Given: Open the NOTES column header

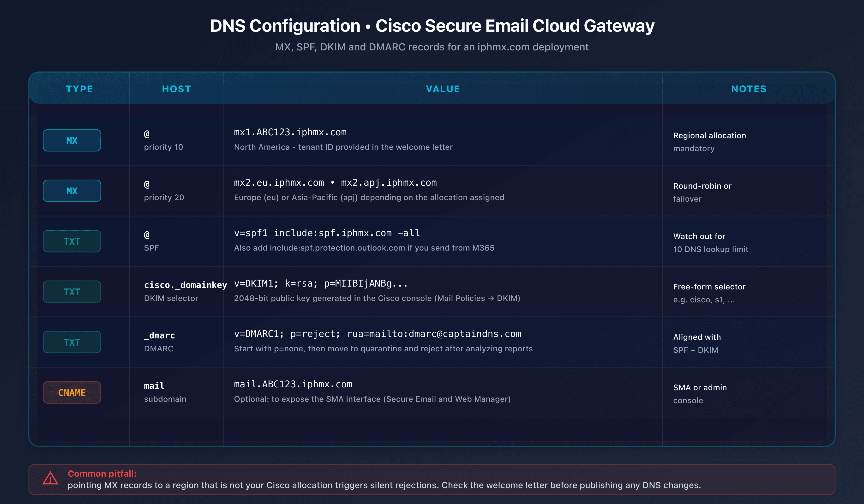Looking at the screenshot, I should [x=749, y=89].
